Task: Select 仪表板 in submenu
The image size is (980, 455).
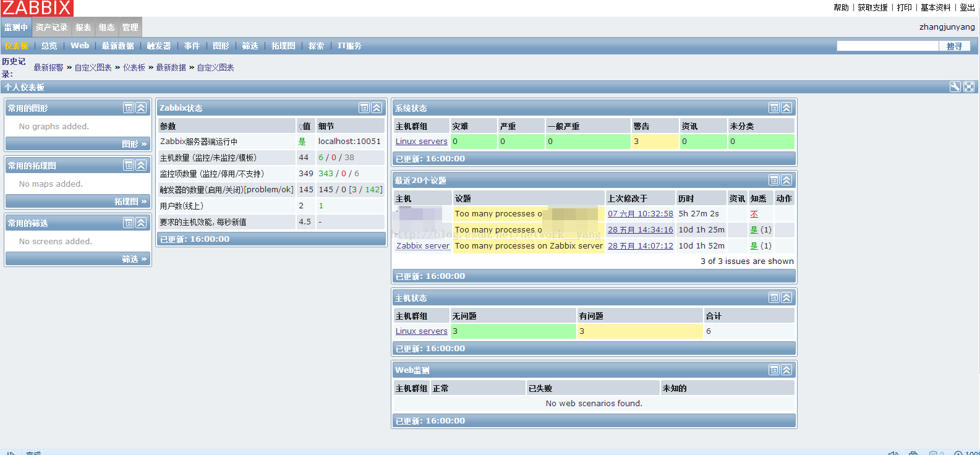Action: (x=17, y=46)
